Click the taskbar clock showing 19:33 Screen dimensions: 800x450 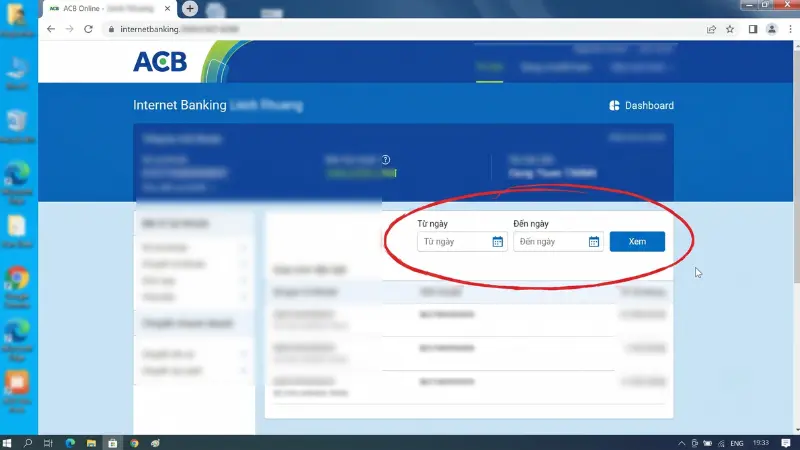point(761,443)
